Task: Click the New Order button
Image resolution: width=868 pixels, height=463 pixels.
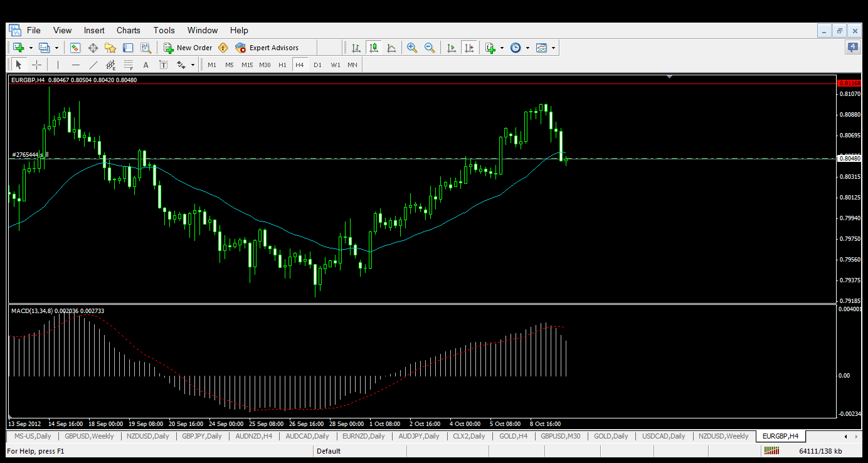Action: (x=188, y=48)
